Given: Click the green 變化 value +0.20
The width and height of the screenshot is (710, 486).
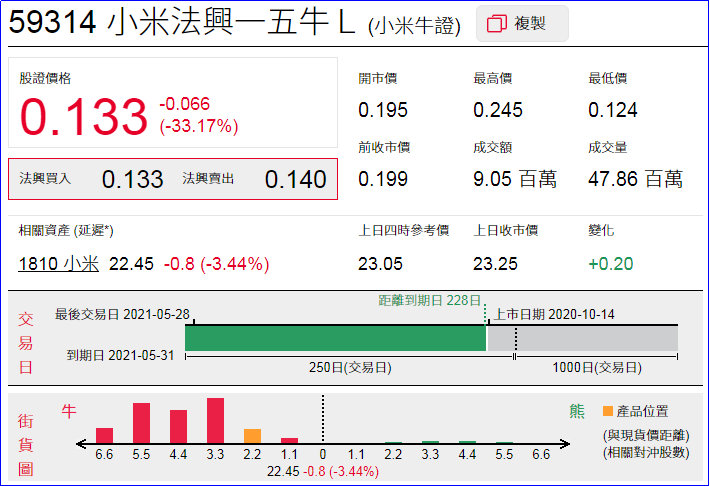Looking at the screenshot, I should coord(610,264).
